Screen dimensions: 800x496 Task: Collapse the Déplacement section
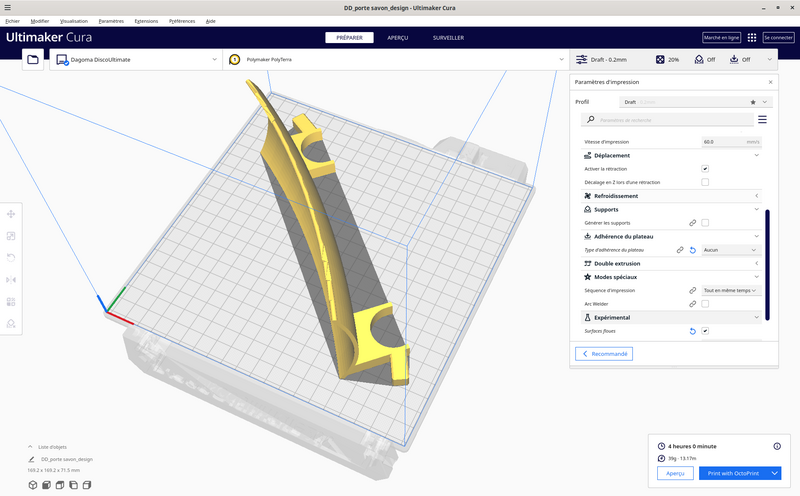pos(671,156)
